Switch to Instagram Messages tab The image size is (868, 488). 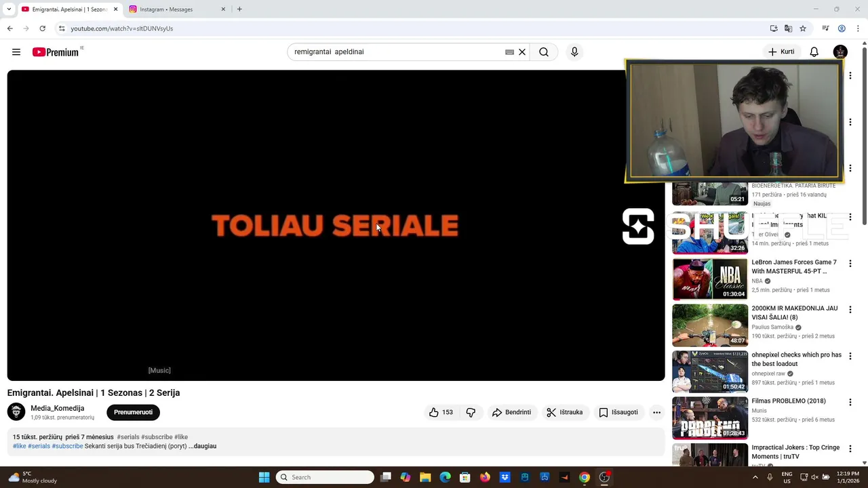pyautogui.click(x=178, y=9)
